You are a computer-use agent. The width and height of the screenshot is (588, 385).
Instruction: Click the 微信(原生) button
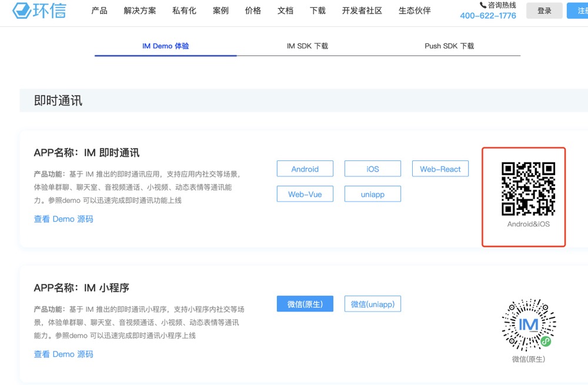pos(305,304)
